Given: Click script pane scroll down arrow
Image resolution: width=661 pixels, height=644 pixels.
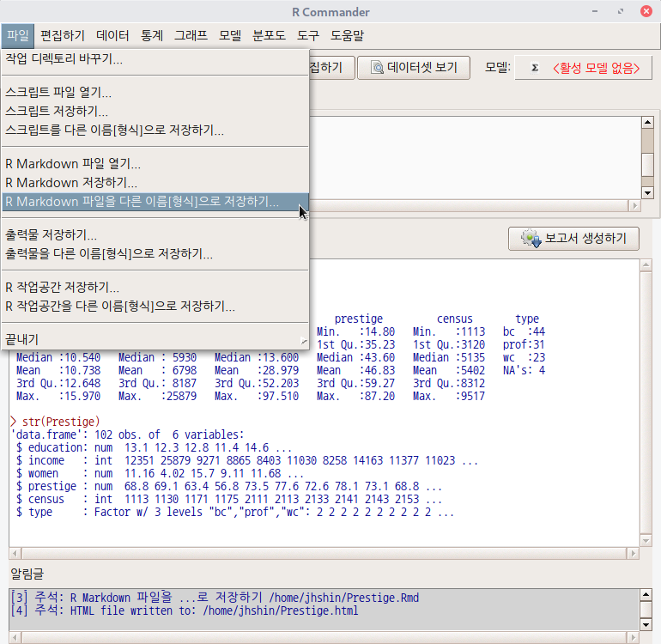Looking at the screenshot, I should [647, 192].
